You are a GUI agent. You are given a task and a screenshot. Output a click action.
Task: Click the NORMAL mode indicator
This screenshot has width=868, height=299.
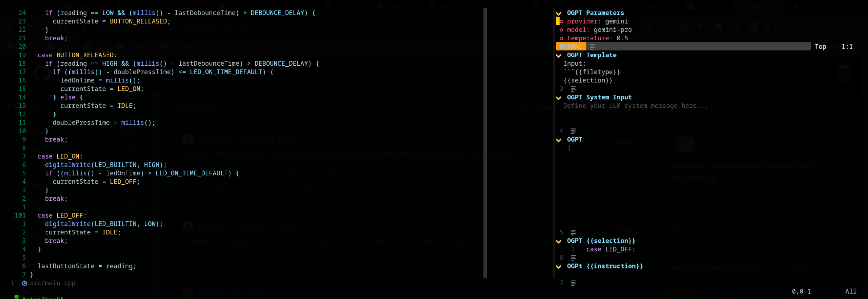click(x=571, y=46)
